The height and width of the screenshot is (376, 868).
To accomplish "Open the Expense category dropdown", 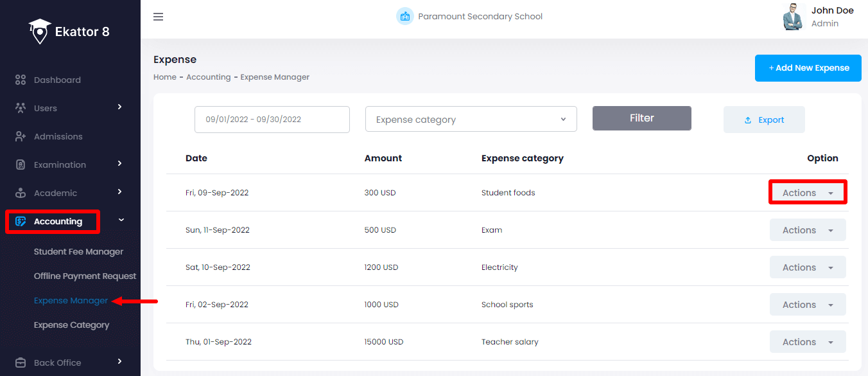I will click(471, 120).
